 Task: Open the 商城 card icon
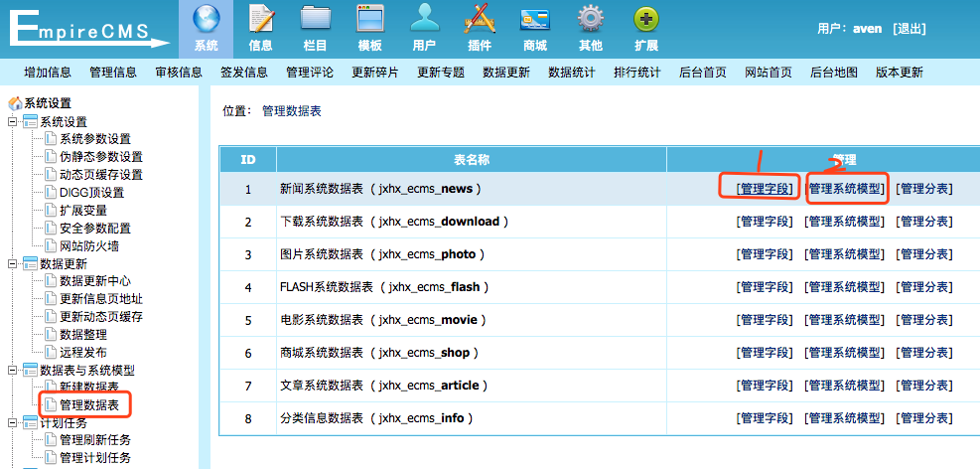[534, 20]
